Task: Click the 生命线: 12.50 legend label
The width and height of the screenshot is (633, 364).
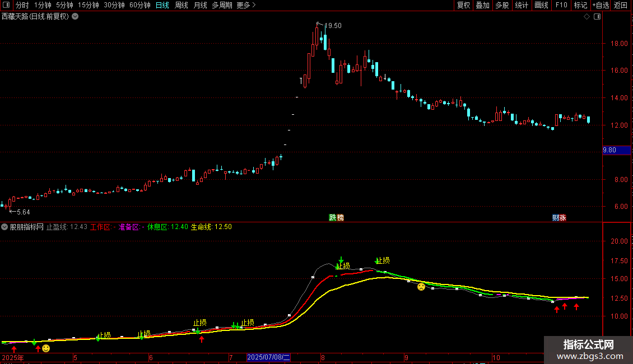Action: pos(211,227)
